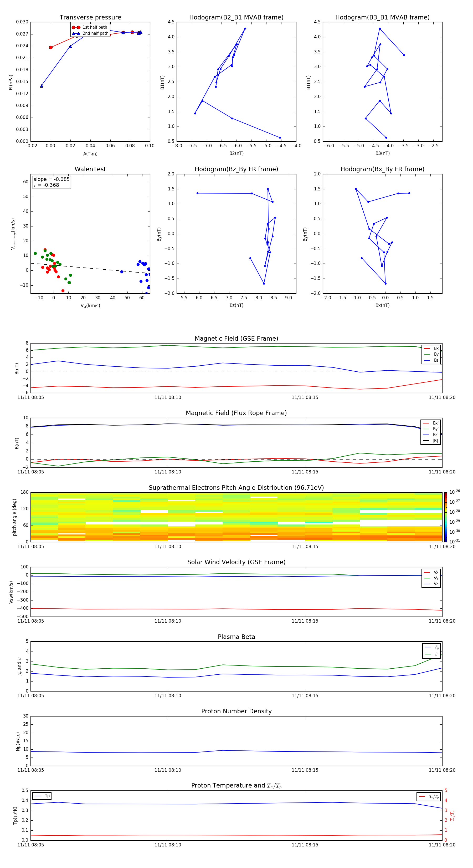Click the "-500" tick on Vsw axis
The image size is (473, 868).
pyautogui.click(x=23, y=617)
